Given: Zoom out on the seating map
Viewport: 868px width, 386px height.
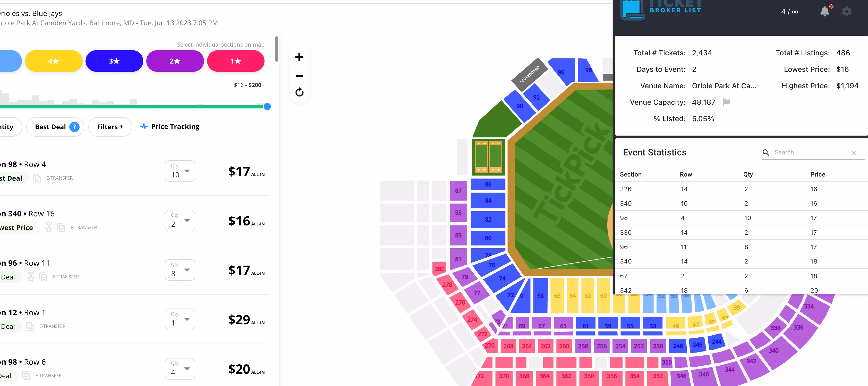Looking at the screenshot, I should [299, 76].
